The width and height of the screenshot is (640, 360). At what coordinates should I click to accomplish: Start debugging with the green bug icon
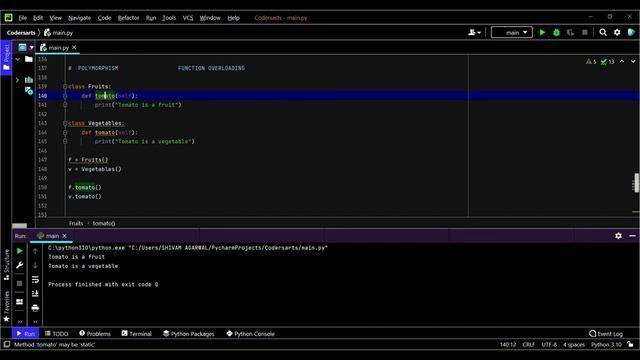[556, 32]
